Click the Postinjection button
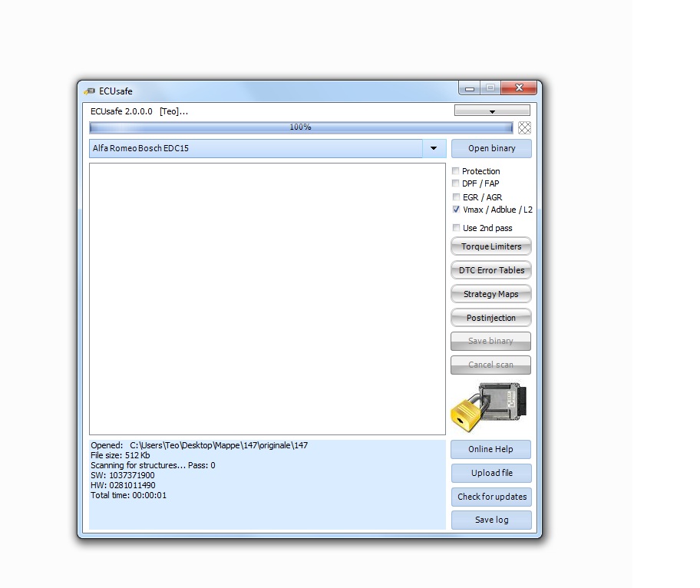The image size is (700, 588). 491,318
